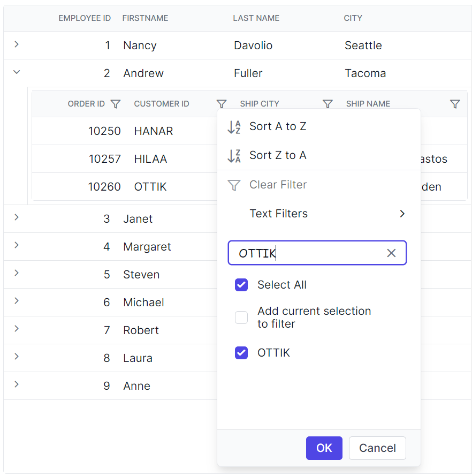The image size is (472, 476).
Task: Click the Michael first name cell
Action: point(143,303)
